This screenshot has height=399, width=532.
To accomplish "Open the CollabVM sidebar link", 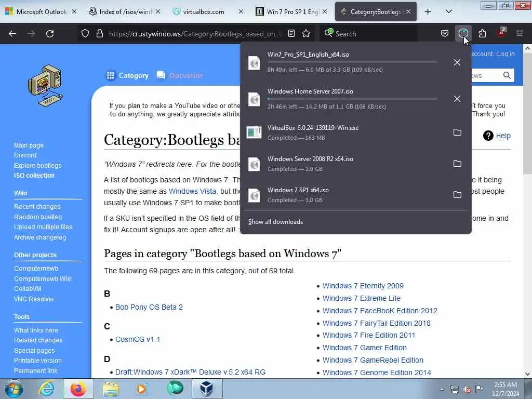I will (x=28, y=289).
